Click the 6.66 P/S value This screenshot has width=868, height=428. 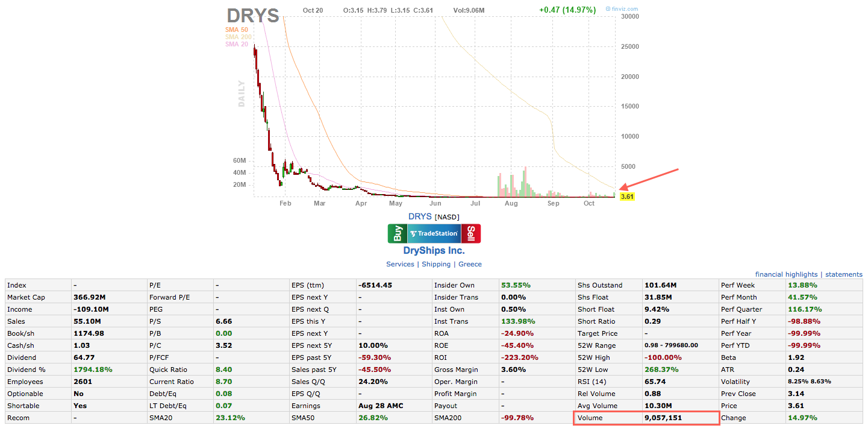click(224, 321)
